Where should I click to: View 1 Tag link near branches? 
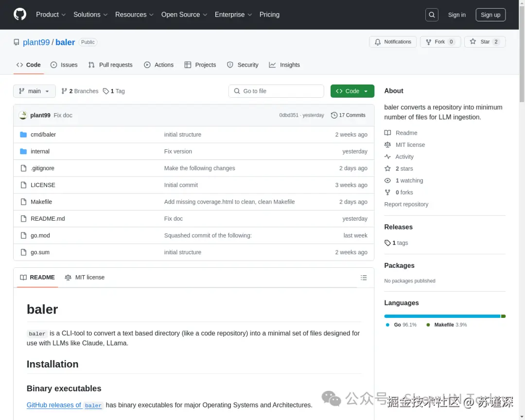114,91
